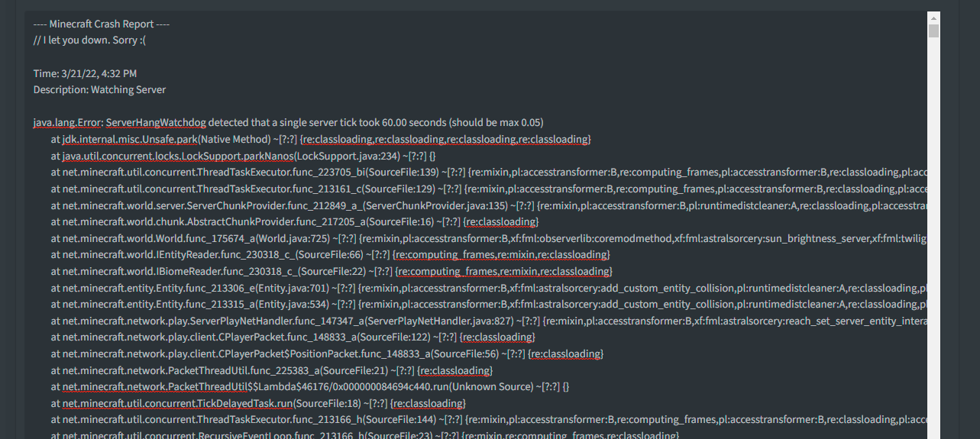980x439 pixels.
Task: Click the 'RecursiveEventLoop.func_213166_h' stack line
Action: point(365,434)
